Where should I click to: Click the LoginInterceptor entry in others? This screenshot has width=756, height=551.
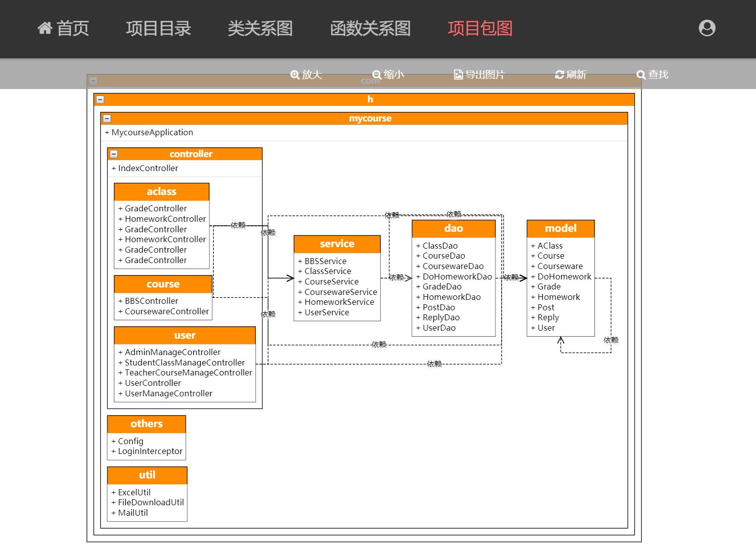[x=150, y=451]
